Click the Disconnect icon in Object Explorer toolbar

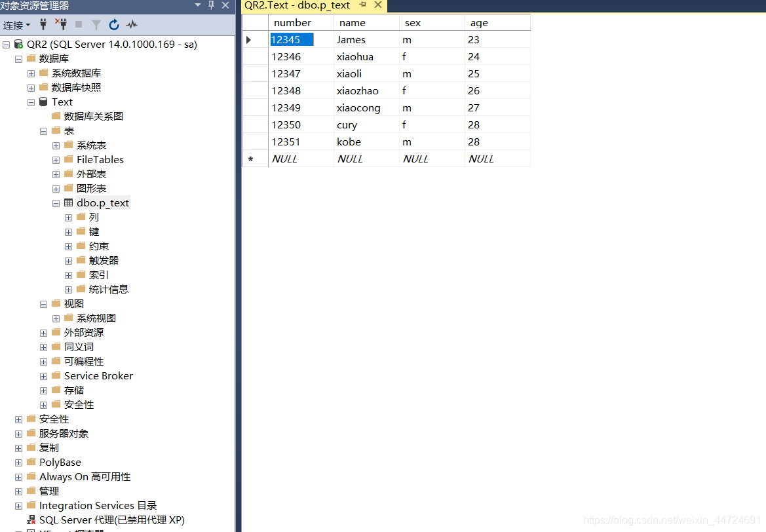[x=62, y=25]
